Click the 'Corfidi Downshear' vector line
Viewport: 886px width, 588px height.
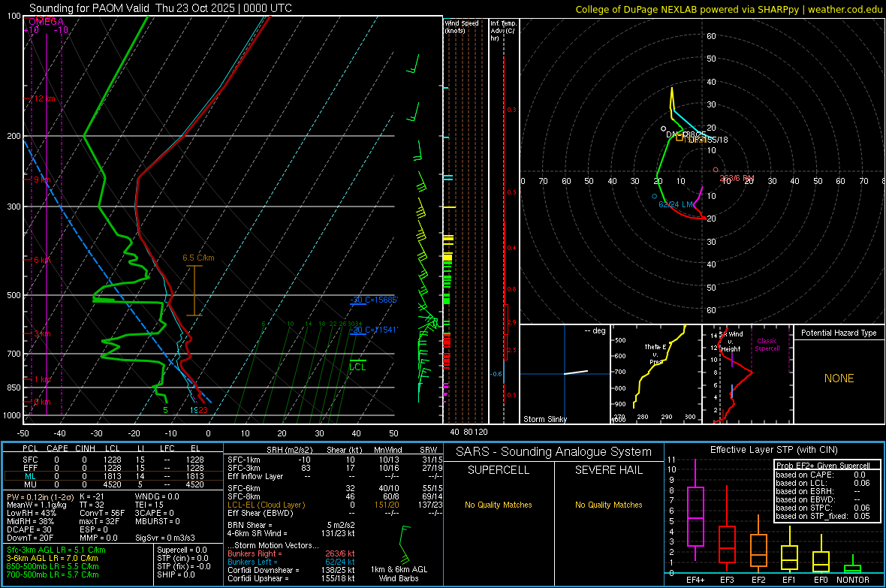click(x=291, y=570)
